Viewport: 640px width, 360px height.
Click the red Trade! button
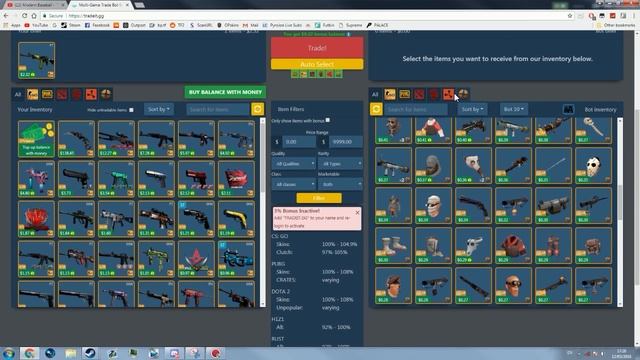pyautogui.click(x=317, y=48)
